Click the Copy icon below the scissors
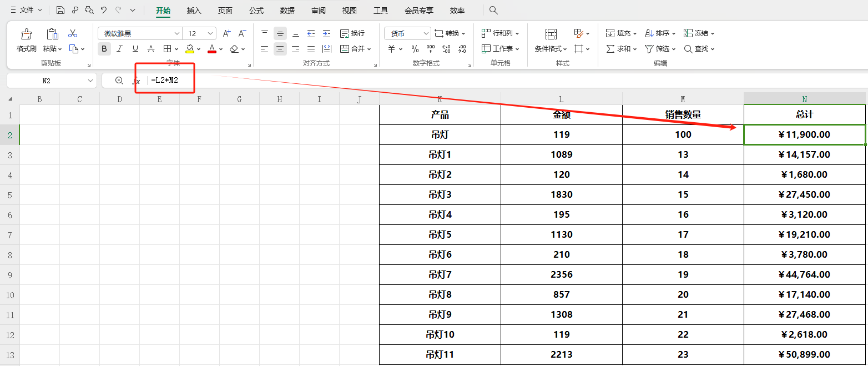 (x=74, y=49)
